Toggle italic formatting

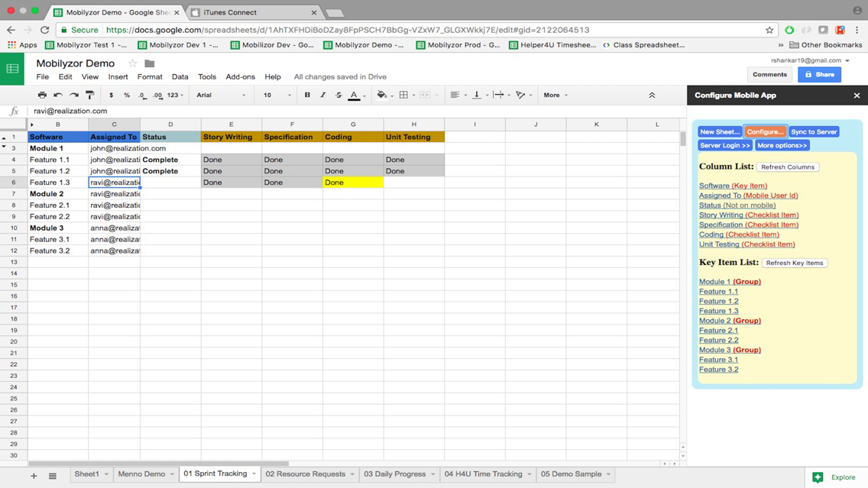point(322,95)
